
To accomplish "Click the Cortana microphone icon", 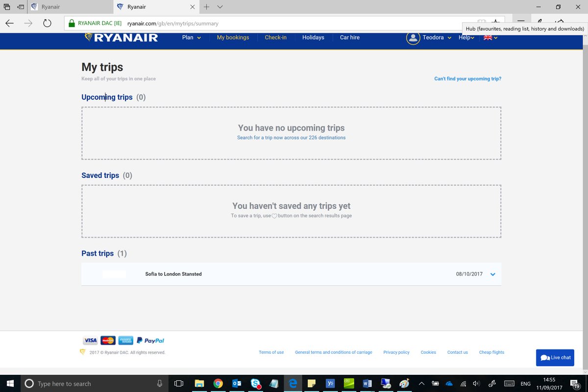I will pyautogui.click(x=160, y=384).
